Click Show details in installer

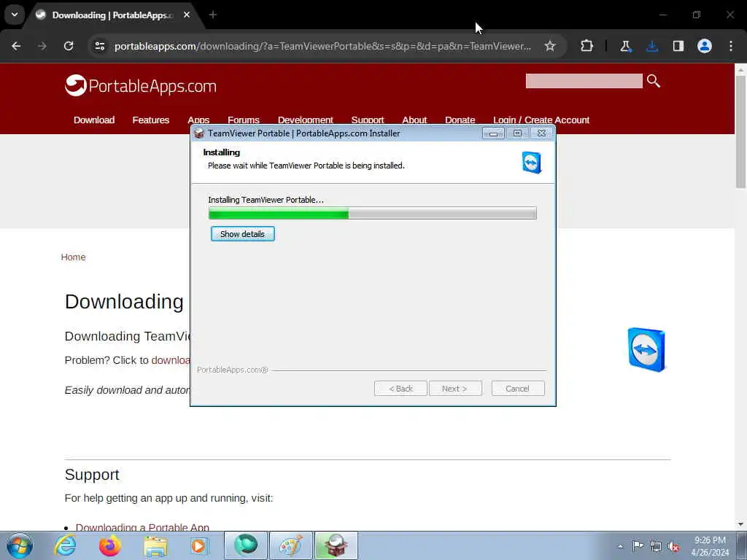pos(242,234)
